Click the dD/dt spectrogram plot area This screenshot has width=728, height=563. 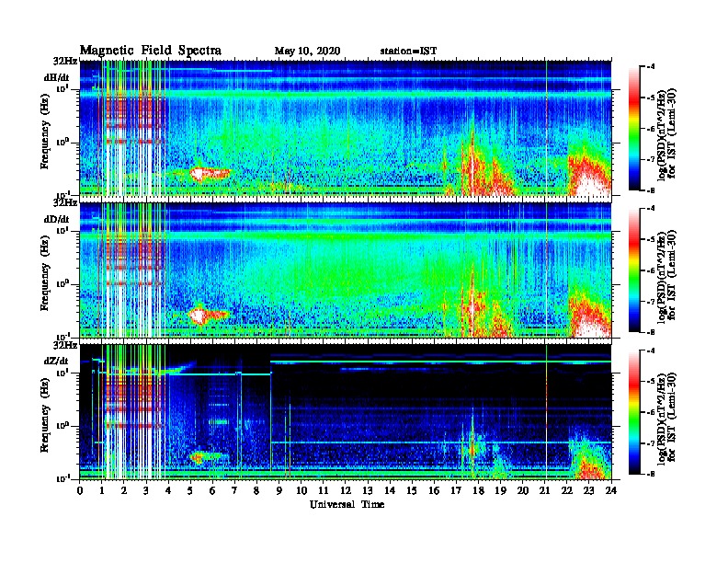tap(346, 270)
